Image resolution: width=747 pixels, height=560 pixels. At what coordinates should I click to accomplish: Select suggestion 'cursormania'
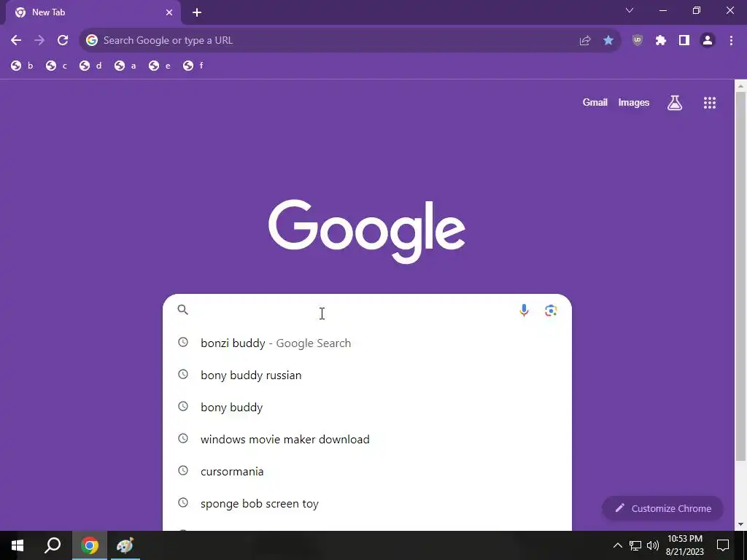tap(367, 472)
